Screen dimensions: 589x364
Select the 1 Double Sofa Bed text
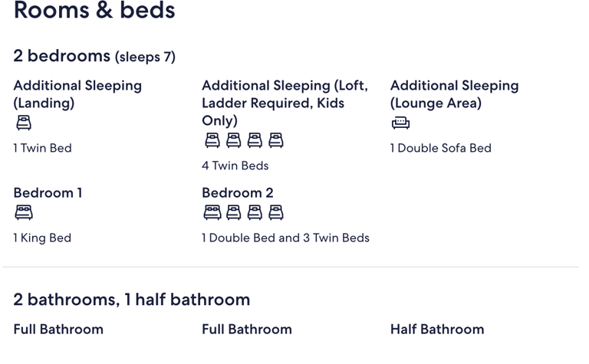pyautogui.click(x=441, y=148)
